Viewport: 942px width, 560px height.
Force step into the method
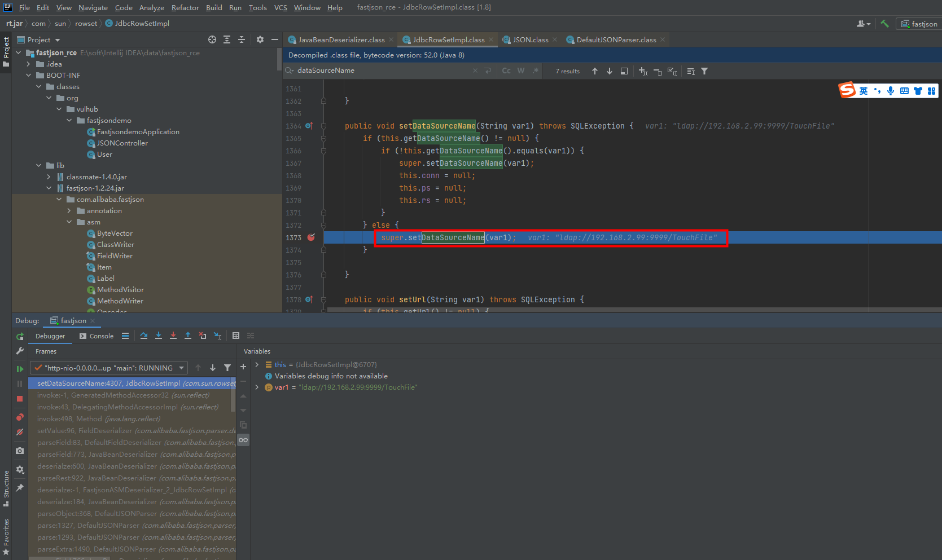(x=173, y=336)
